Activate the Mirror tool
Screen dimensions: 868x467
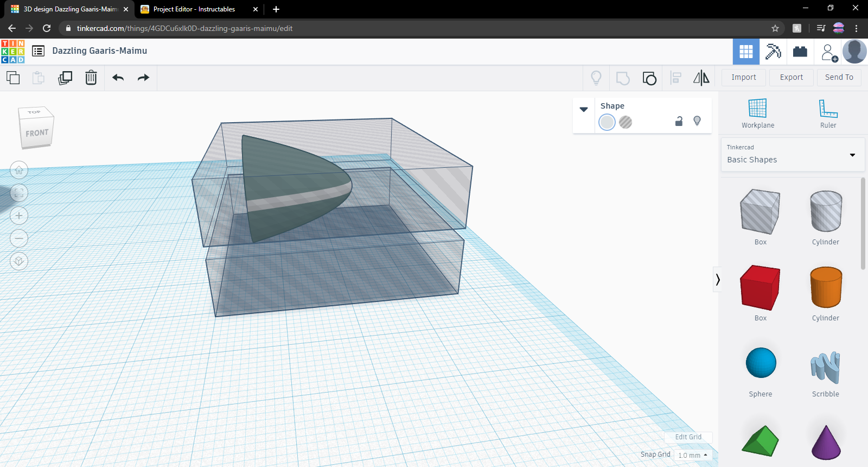coord(701,78)
